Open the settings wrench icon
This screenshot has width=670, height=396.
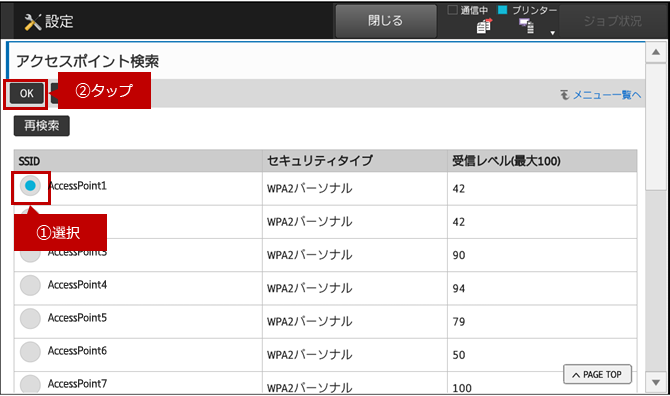point(32,22)
